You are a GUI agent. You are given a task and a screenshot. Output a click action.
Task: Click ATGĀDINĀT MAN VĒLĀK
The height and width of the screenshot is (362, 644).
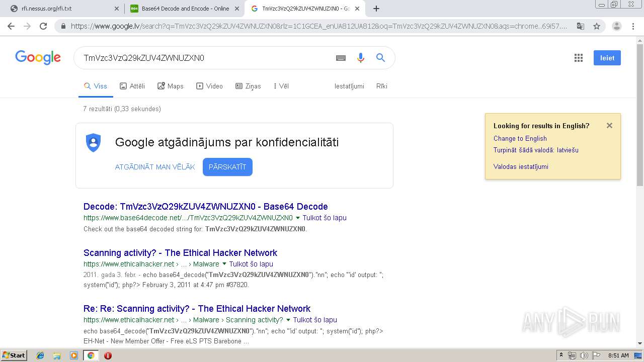155,167
